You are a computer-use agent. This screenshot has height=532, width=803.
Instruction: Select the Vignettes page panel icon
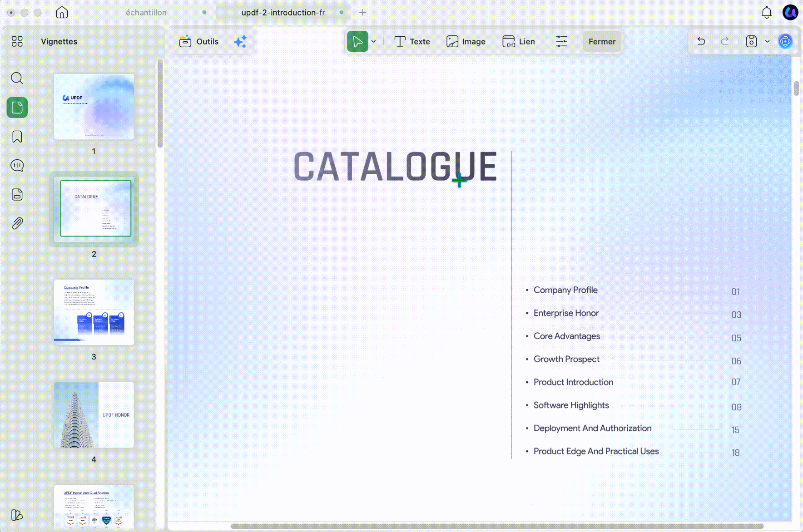[17, 108]
